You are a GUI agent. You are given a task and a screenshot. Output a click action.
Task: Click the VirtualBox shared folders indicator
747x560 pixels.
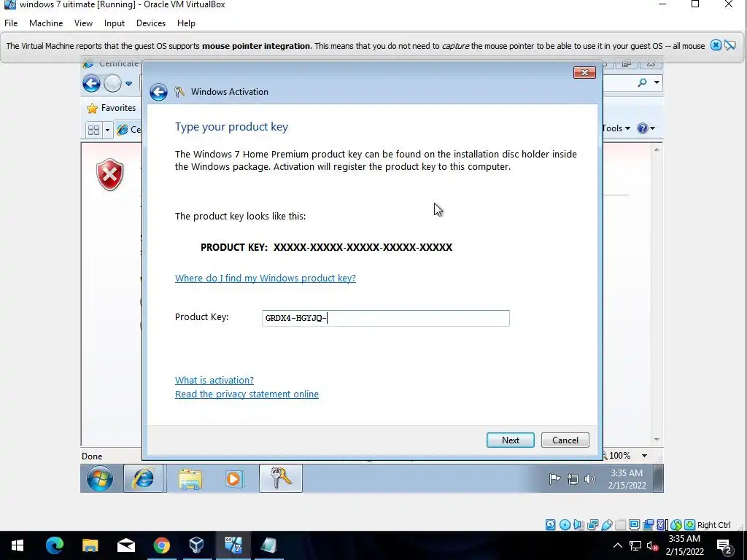620,525
